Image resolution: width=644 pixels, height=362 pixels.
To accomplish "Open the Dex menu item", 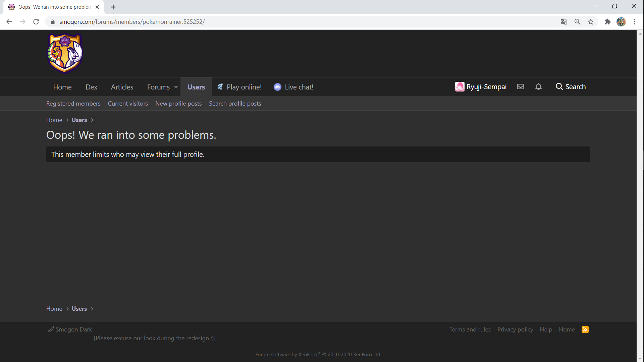I will click(91, 87).
